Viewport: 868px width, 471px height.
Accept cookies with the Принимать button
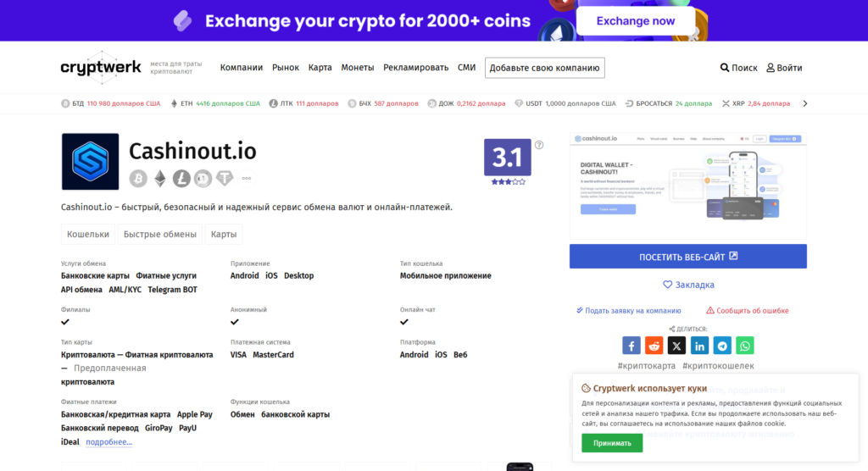point(612,443)
